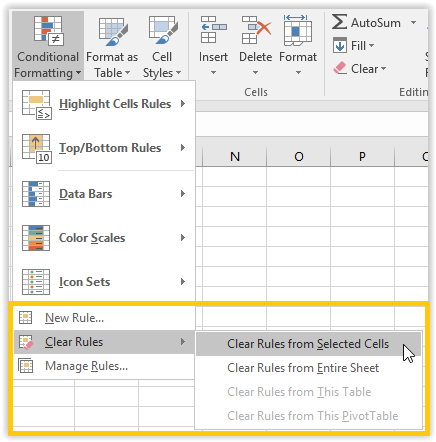
Task: Click the Cell Styles icon
Action: pos(163,30)
